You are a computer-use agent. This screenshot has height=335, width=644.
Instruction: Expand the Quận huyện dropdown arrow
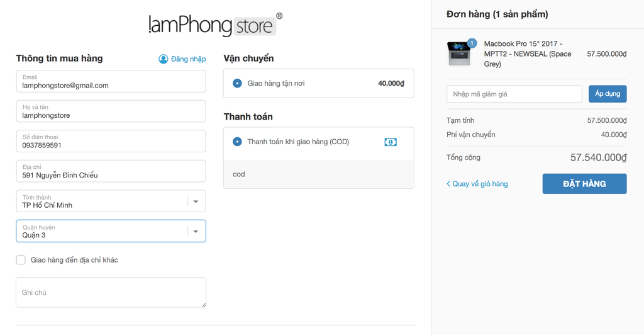point(196,231)
